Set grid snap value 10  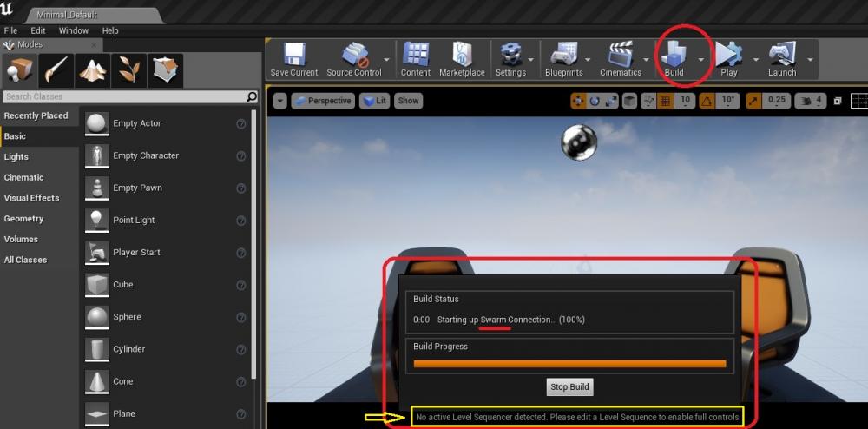[x=685, y=100]
